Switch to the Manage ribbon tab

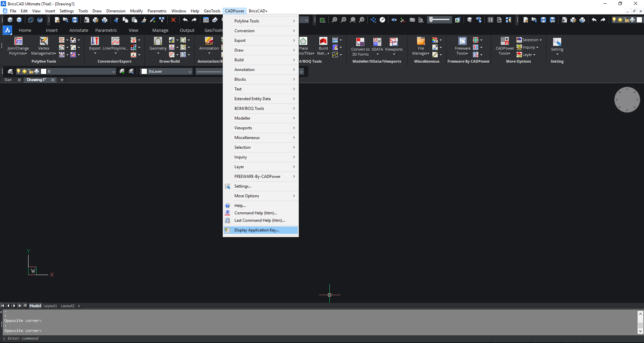(160, 30)
